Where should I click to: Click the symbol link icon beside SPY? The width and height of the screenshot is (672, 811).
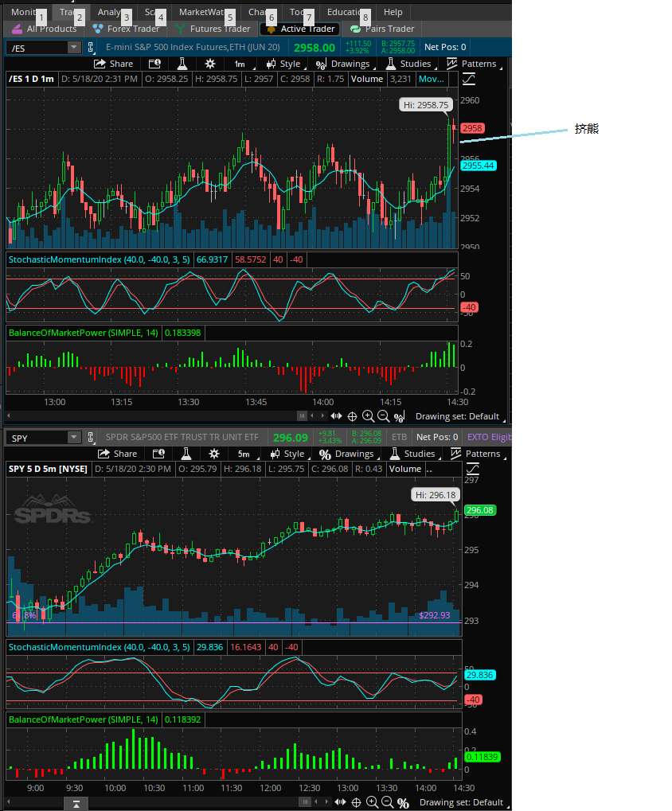pos(91,438)
